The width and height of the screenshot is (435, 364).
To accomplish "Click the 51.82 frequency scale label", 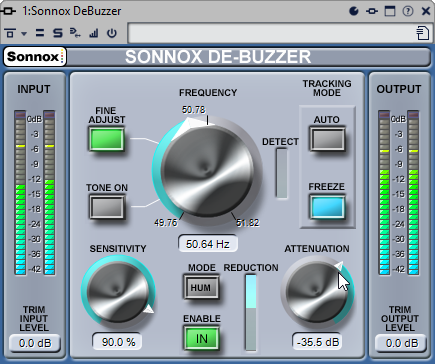I will pyautogui.click(x=248, y=222).
